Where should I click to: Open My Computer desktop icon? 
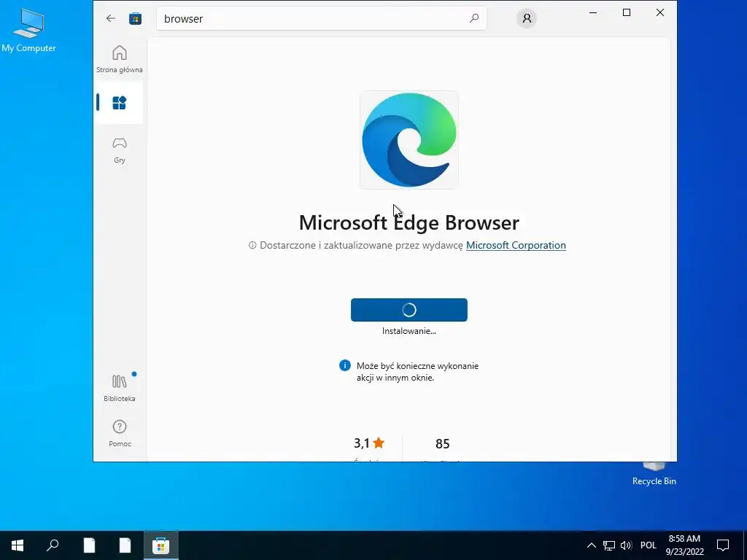(28, 30)
